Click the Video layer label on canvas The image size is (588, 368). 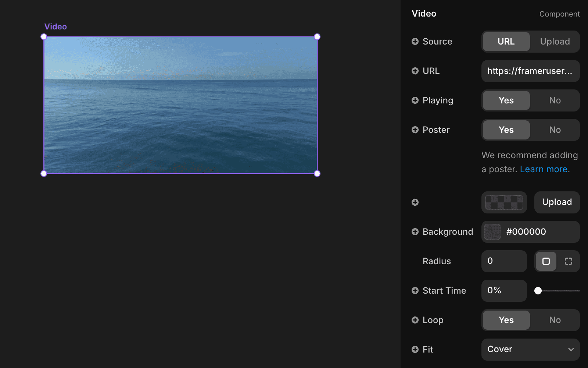[x=55, y=26]
